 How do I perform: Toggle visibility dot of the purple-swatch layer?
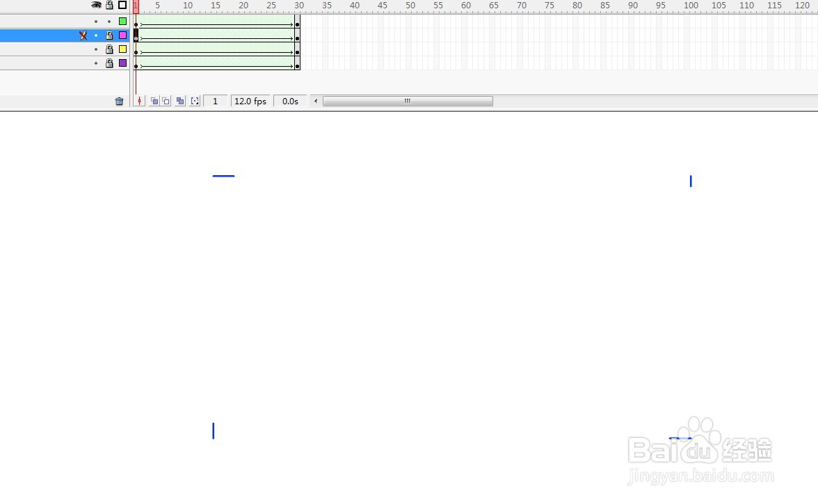click(x=96, y=63)
